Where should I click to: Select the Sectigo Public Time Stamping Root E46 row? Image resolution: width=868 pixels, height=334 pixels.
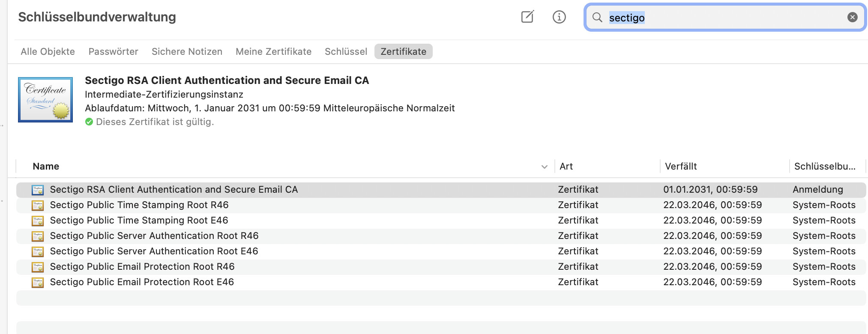click(x=139, y=221)
